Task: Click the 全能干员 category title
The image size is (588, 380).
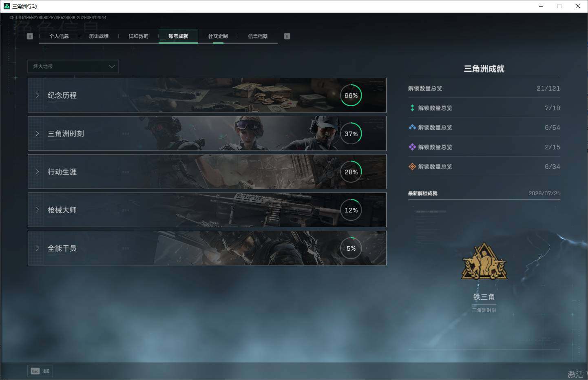Action: coord(62,248)
